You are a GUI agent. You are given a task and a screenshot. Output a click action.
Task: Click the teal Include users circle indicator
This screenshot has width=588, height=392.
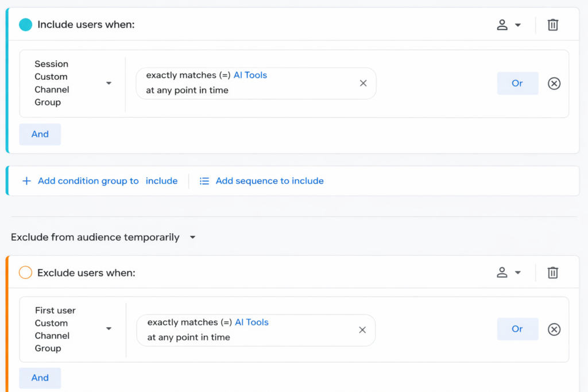coord(25,25)
